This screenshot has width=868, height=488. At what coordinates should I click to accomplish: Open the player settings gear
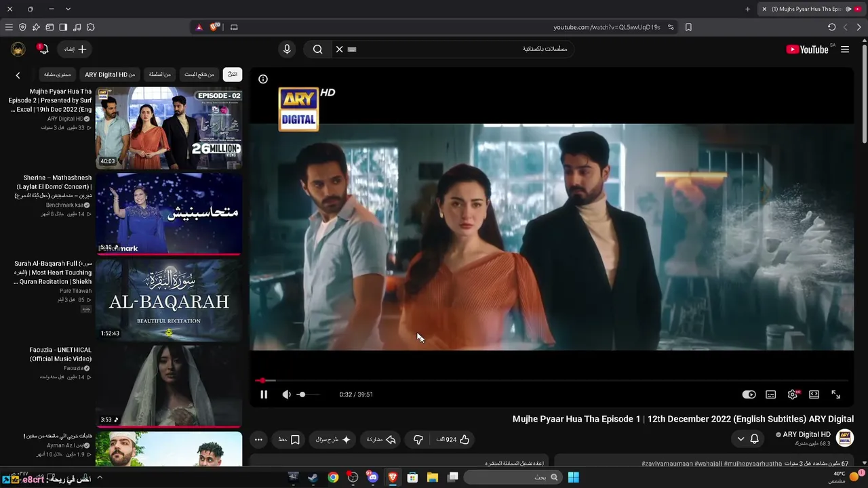coord(793,394)
